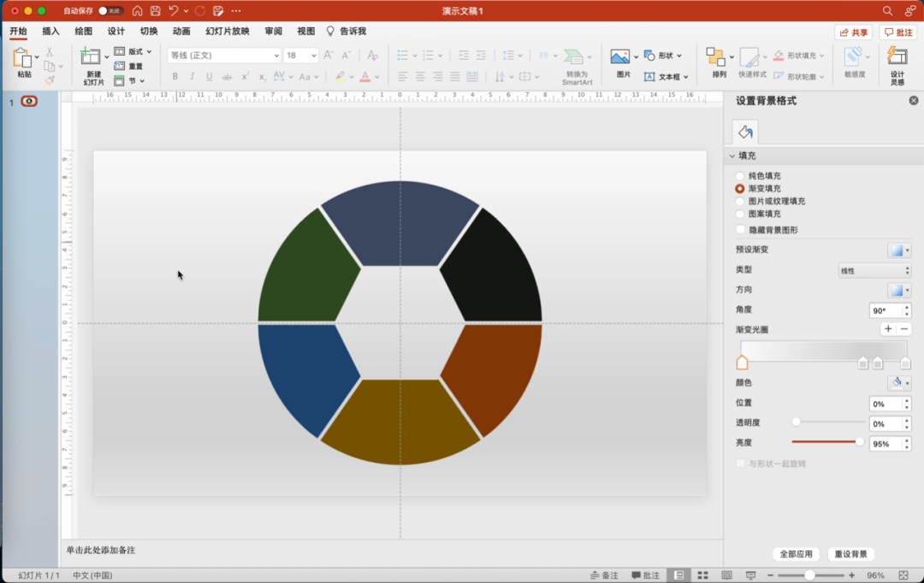Open the 类型 dropdown showing 线性
Image resolution: width=924 pixels, height=583 pixels.
point(874,271)
